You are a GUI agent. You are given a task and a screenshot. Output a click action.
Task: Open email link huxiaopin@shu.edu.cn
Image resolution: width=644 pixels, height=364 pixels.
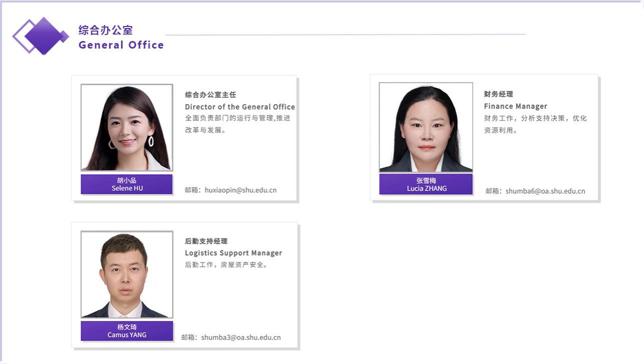(240, 190)
